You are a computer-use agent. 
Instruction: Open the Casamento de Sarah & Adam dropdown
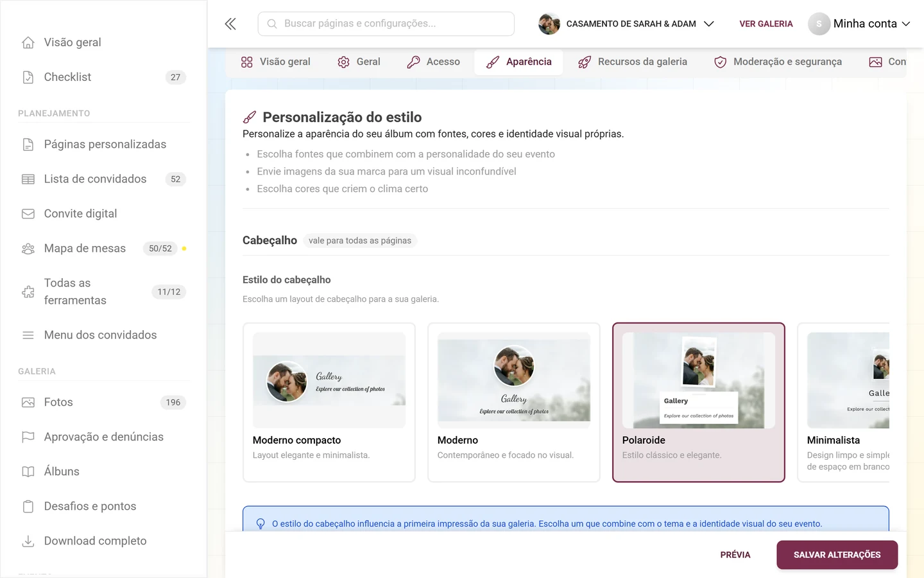[x=626, y=24]
